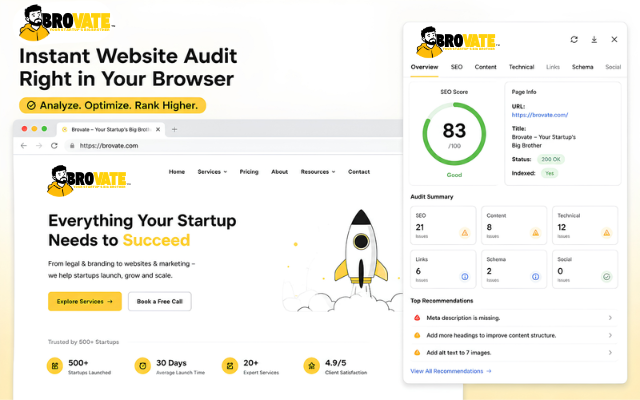640x400 pixels.
Task: Click the Indexed Yes badge
Action: tap(550, 173)
